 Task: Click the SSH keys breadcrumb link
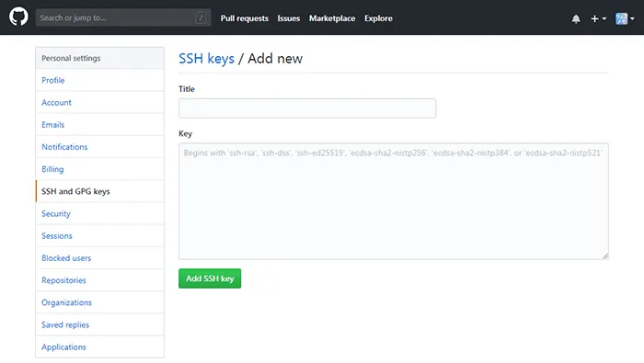[x=206, y=59]
